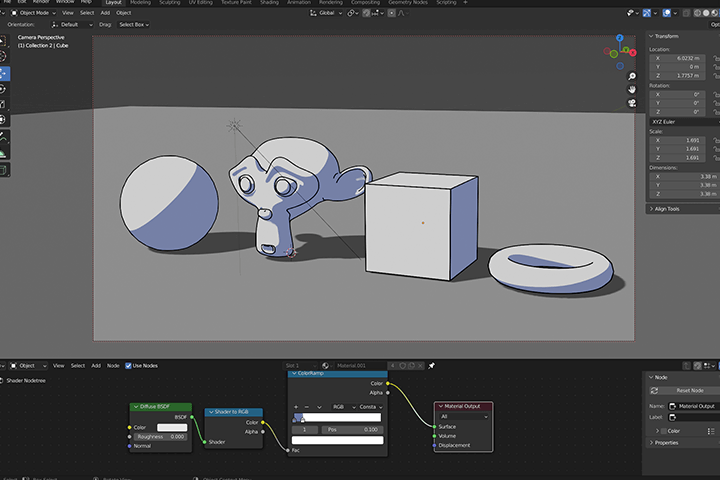The height and width of the screenshot is (480, 720).
Task: Open viewport View menu
Action: pyautogui.click(x=68, y=13)
